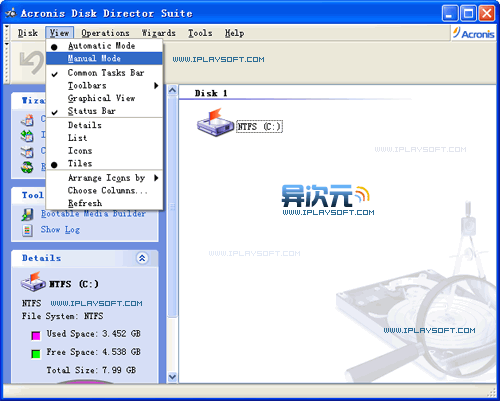This screenshot has width=500, height=401.
Task: Minimize the Acronis Disk Director window
Action: (x=450, y=14)
